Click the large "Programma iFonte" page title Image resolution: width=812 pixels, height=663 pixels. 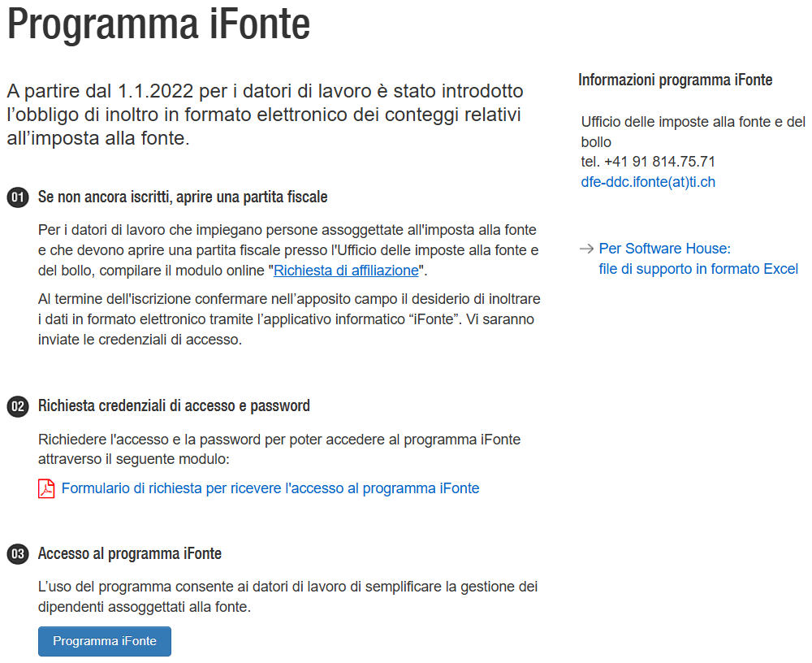(x=159, y=25)
